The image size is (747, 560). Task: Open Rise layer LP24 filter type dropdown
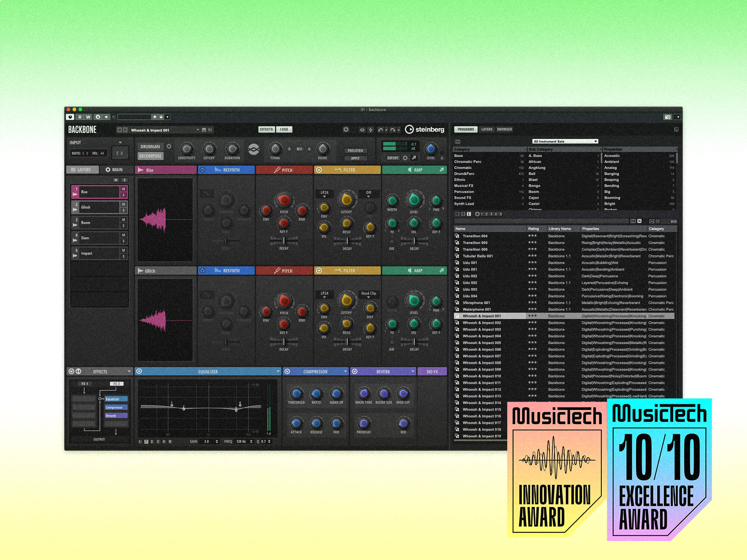click(x=324, y=194)
